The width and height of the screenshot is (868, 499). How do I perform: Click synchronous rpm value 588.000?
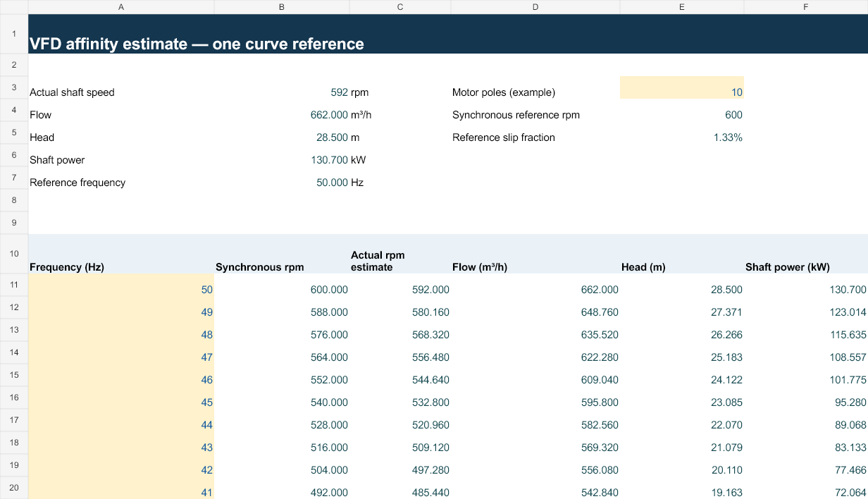[x=282, y=307]
